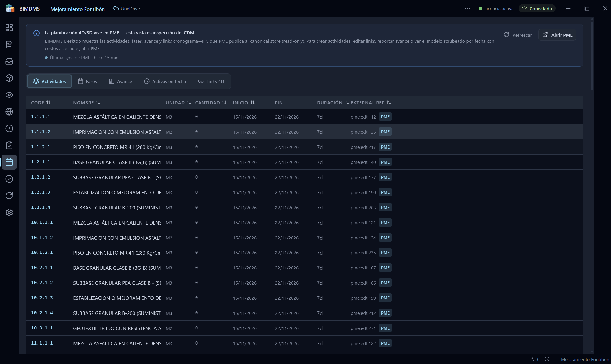The height and width of the screenshot is (364, 611).
Task: Click the activity pulse icon in status bar
Action: 533,359
